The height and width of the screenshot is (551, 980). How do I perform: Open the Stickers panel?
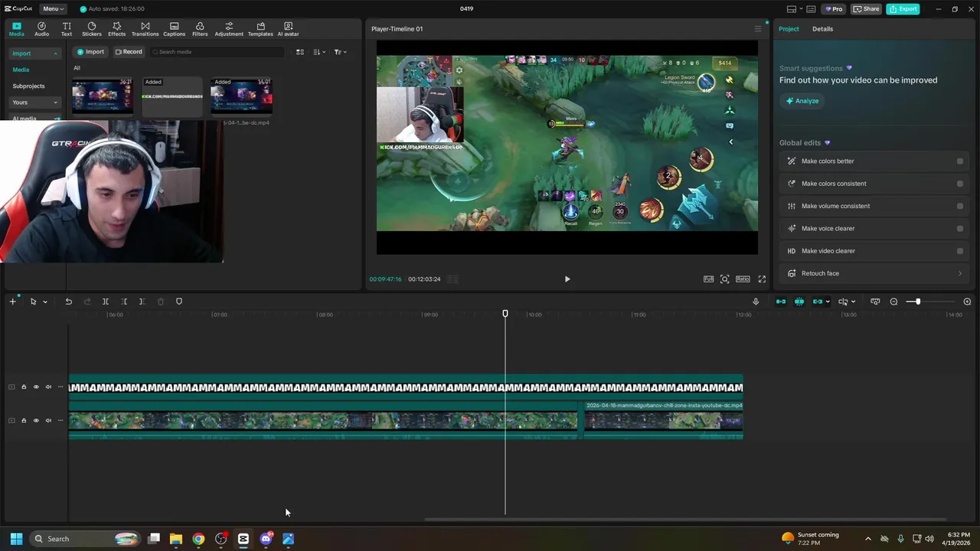92,29
